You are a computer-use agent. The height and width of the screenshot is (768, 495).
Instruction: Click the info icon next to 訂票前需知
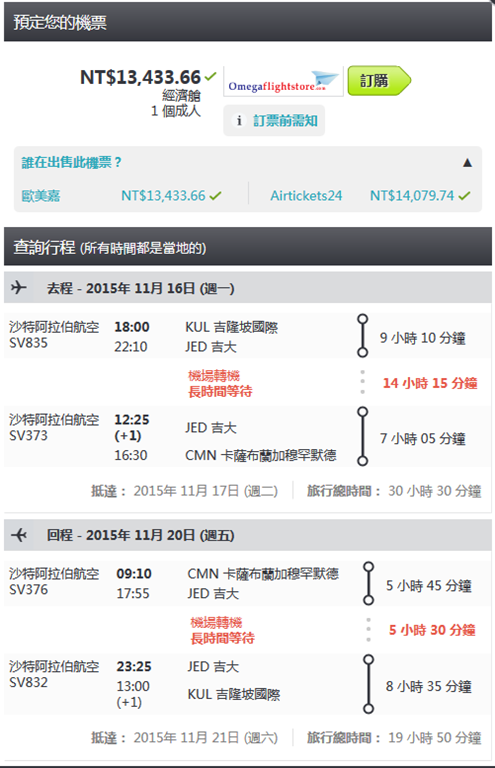coord(239,120)
